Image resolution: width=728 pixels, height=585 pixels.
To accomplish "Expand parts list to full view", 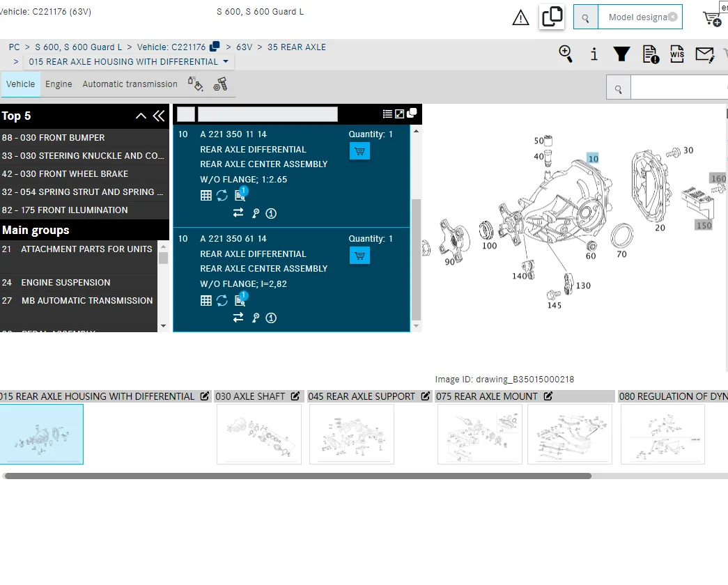I will click(x=399, y=114).
